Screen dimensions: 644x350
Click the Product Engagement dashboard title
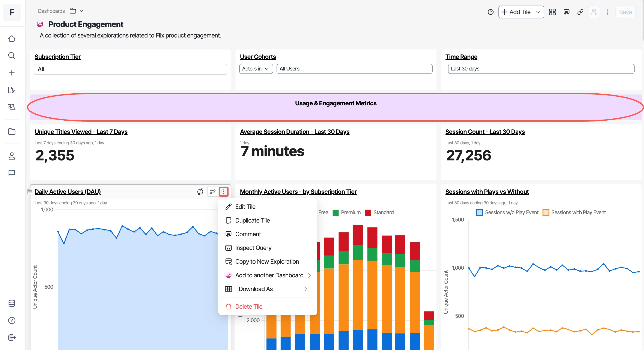86,24
